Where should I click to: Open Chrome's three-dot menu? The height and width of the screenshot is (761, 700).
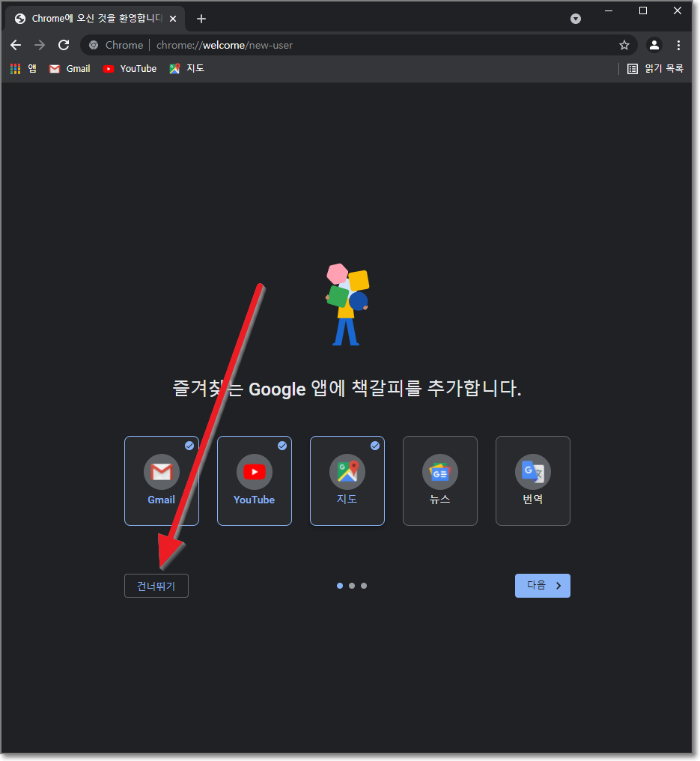coord(678,45)
